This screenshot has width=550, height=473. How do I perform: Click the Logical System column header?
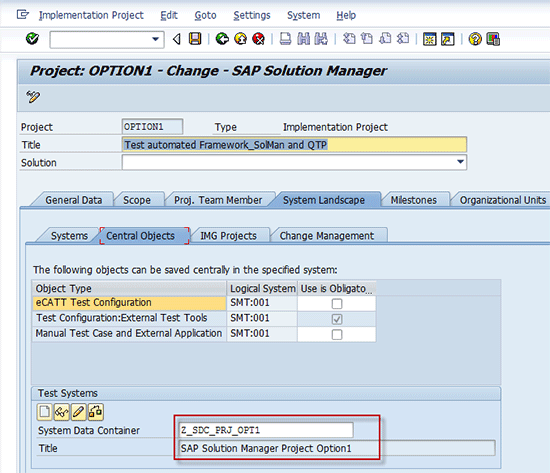pos(262,288)
